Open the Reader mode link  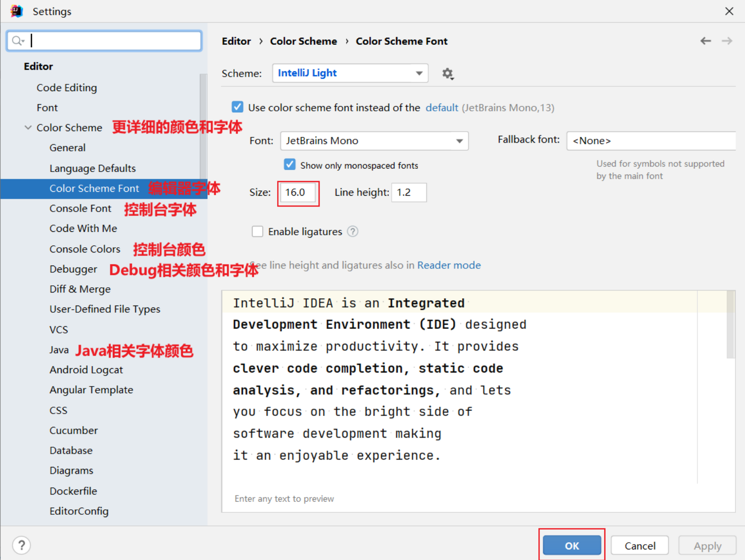(449, 265)
